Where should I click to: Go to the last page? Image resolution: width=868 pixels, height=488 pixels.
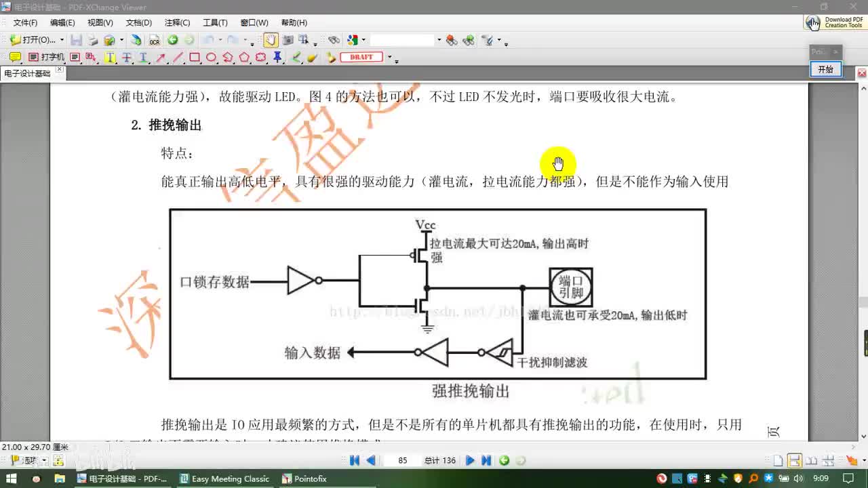pos(486,460)
